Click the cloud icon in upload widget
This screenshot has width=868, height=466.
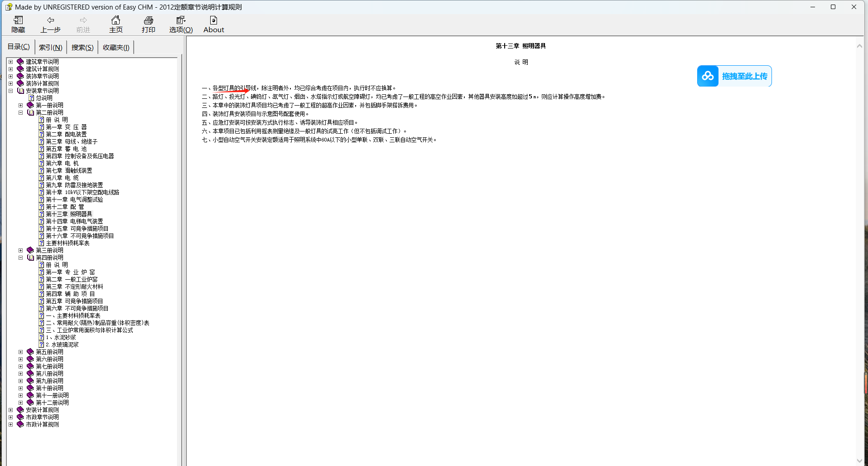pos(708,76)
